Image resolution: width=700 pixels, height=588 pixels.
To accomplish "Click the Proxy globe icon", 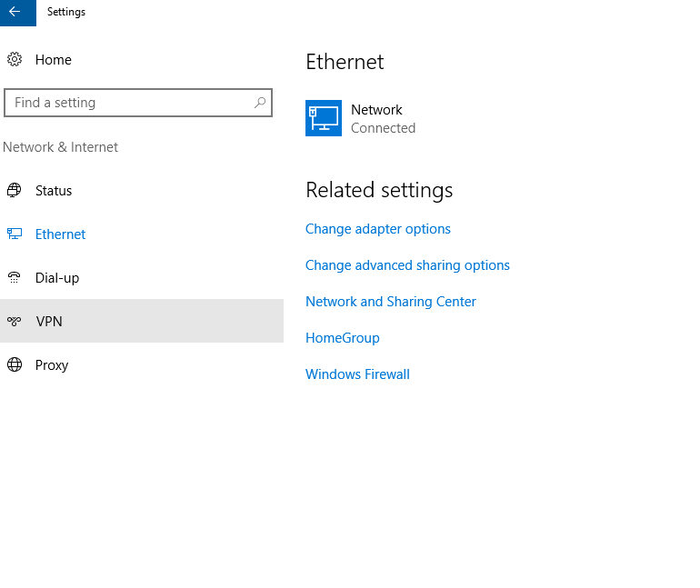I will (x=15, y=364).
